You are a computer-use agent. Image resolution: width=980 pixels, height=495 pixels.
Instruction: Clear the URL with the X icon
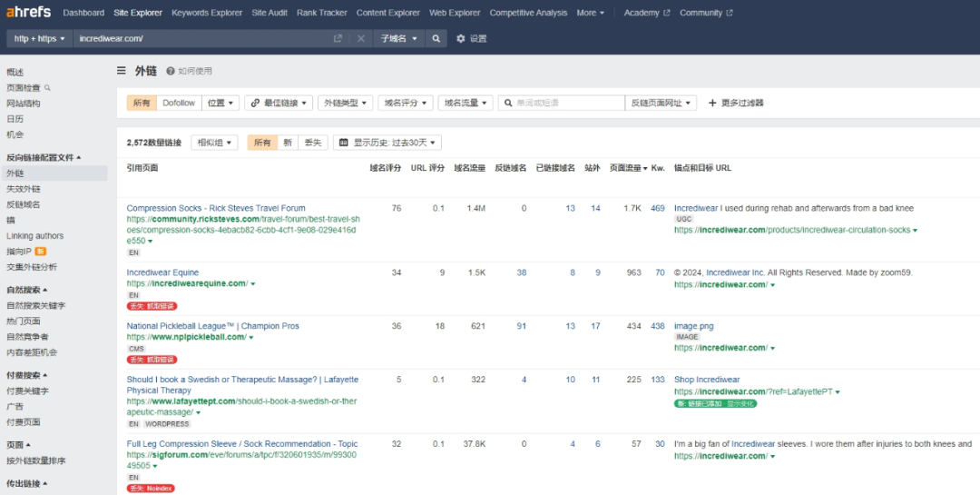(x=360, y=39)
